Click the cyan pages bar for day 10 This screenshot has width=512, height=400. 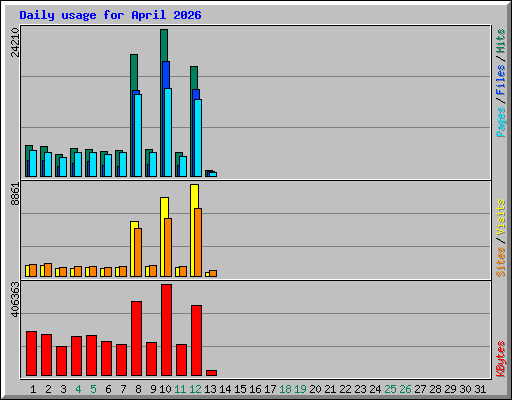168,132
